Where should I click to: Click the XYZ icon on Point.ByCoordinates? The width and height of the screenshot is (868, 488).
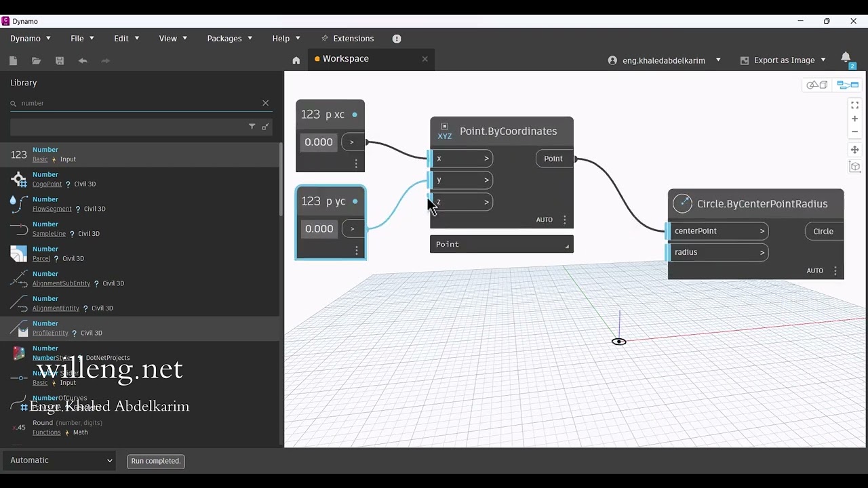tap(444, 131)
